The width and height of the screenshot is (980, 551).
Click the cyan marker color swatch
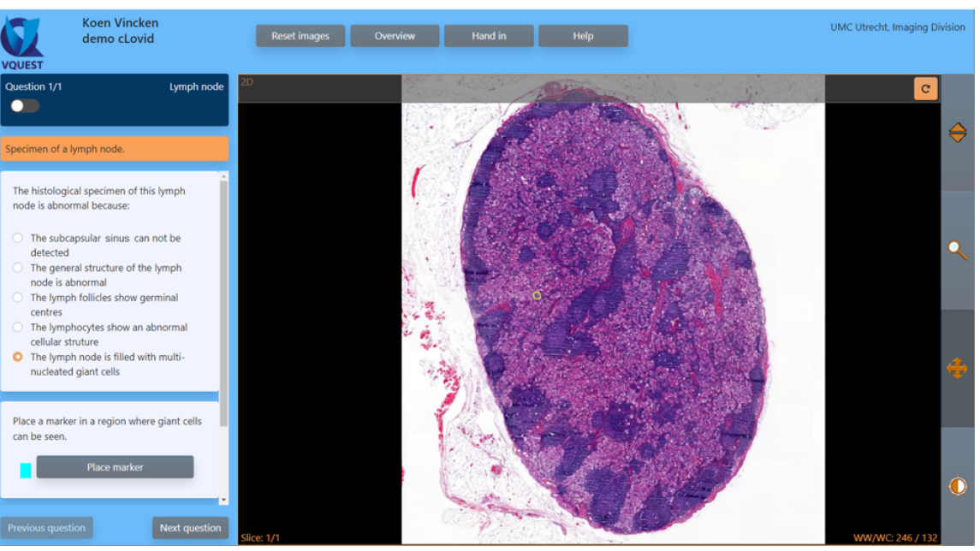pyautogui.click(x=26, y=470)
